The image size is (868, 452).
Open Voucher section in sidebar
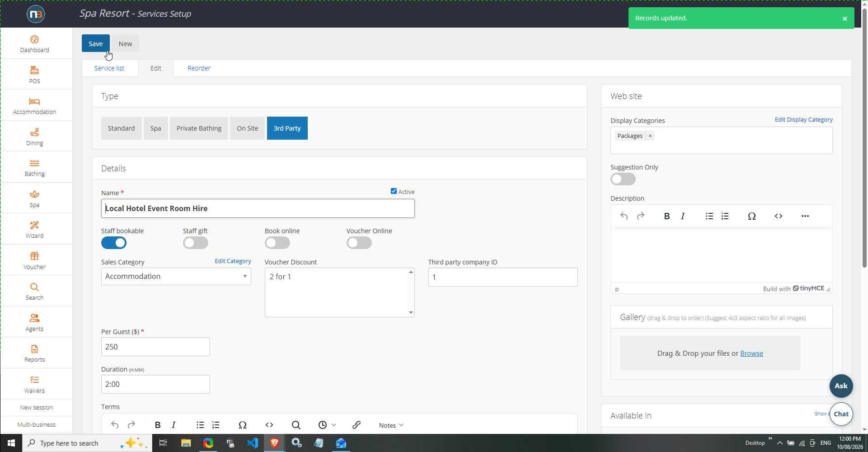(34, 261)
